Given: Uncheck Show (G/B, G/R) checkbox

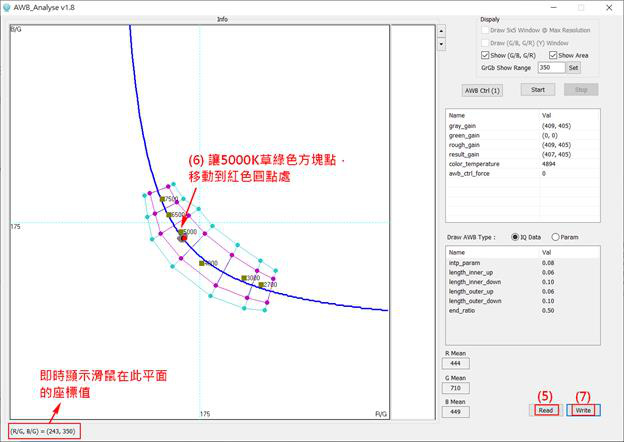Looking at the screenshot, I should 485,55.
